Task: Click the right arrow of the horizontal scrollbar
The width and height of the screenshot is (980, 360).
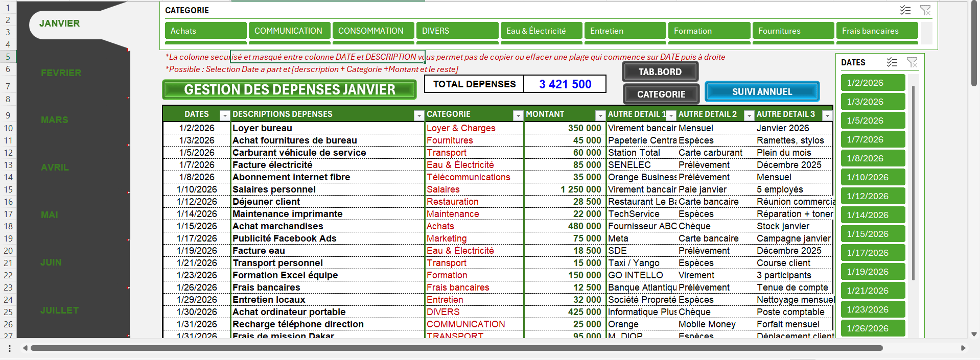Action: [x=963, y=348]
